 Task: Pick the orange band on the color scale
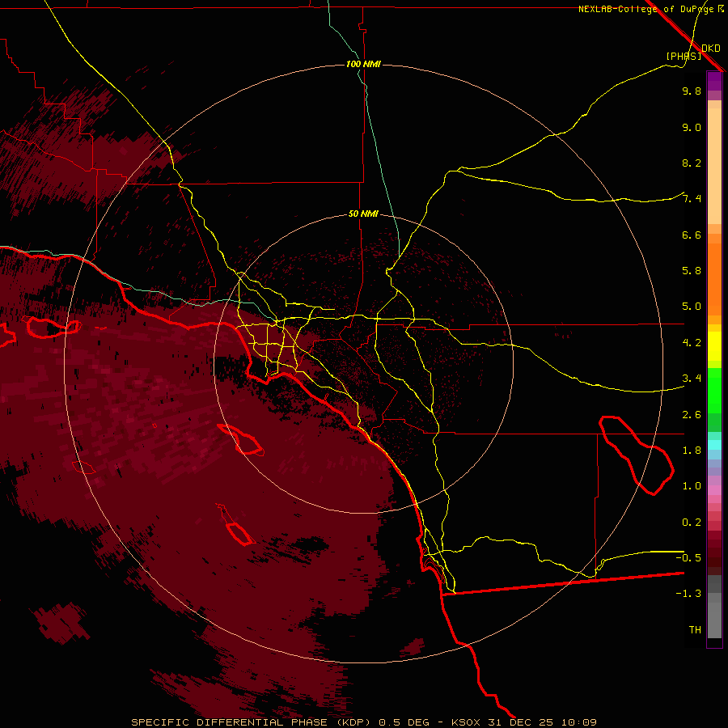point(714,280)
